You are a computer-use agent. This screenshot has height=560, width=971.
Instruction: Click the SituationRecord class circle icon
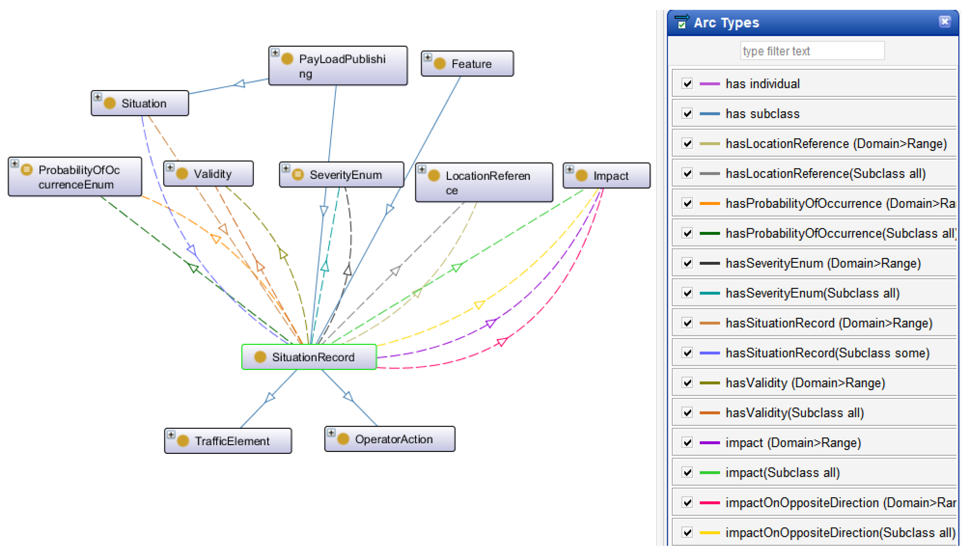tap(260, 357)
